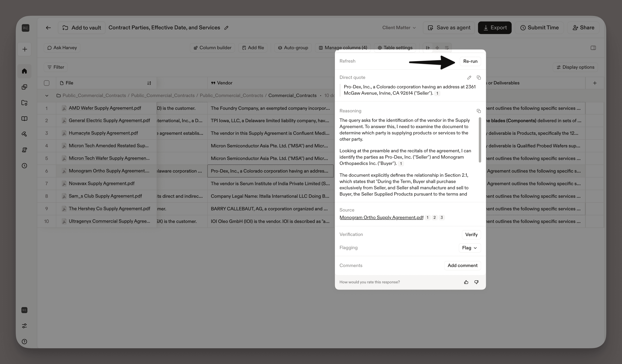Screen dimensions: 622x364
Task: Toggle the right side panel icon
Action: point(593,48)
